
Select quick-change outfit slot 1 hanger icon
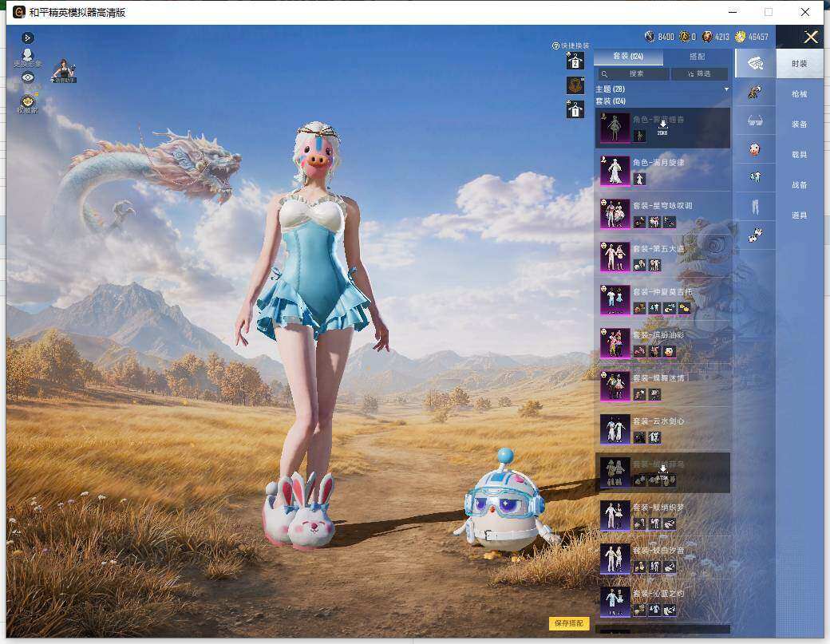[575, 109]
